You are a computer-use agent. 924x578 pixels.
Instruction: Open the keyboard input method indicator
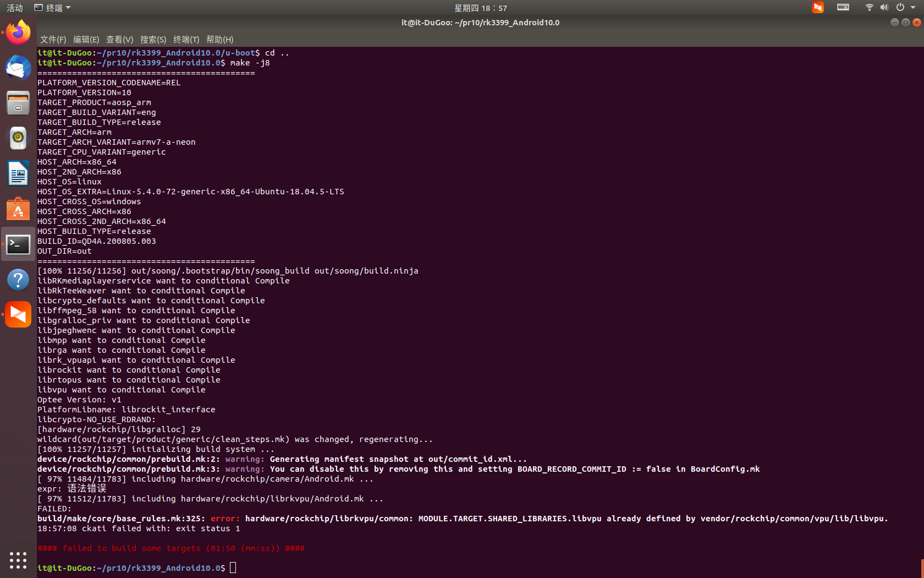click(x=843, y=7)
